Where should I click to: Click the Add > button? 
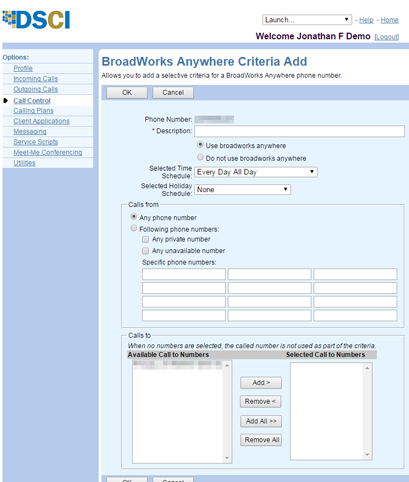tap(261, 383)
